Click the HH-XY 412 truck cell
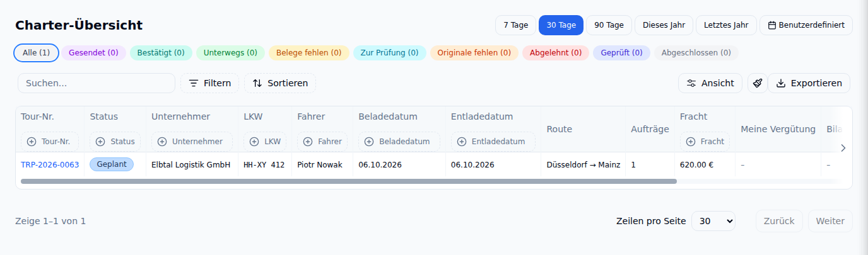868x255 pixels. coord(264,165)
